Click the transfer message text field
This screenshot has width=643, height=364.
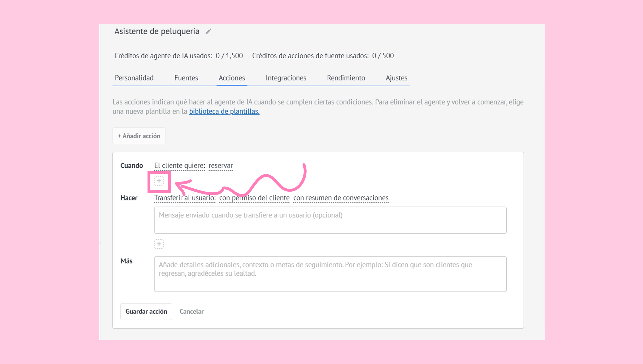point(330,220)
